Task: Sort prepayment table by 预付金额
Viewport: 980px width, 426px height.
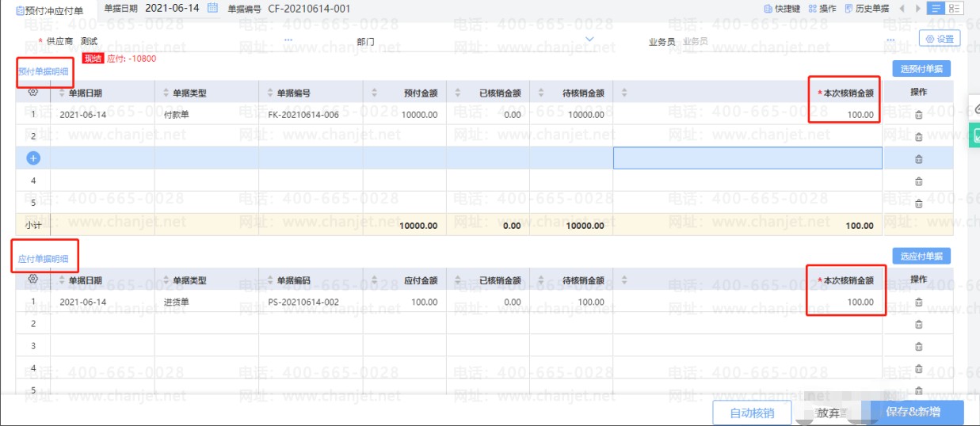Action: pos(374,93)
